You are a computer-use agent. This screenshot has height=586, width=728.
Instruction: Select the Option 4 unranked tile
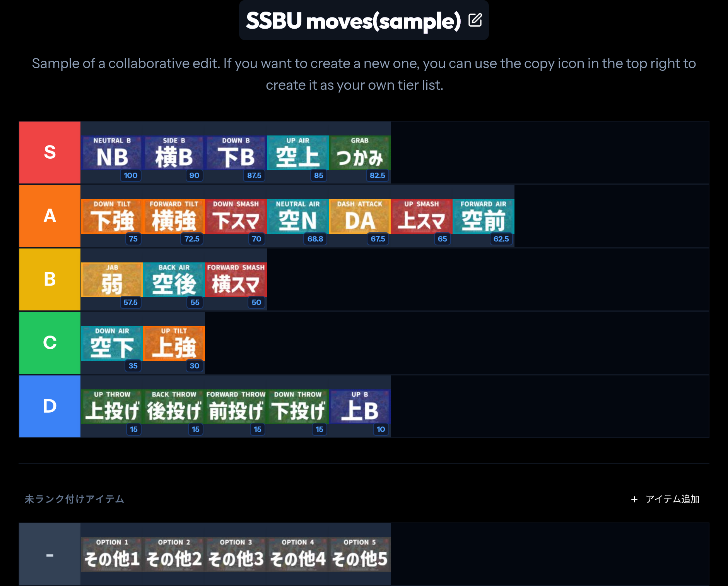coord(298,554)
